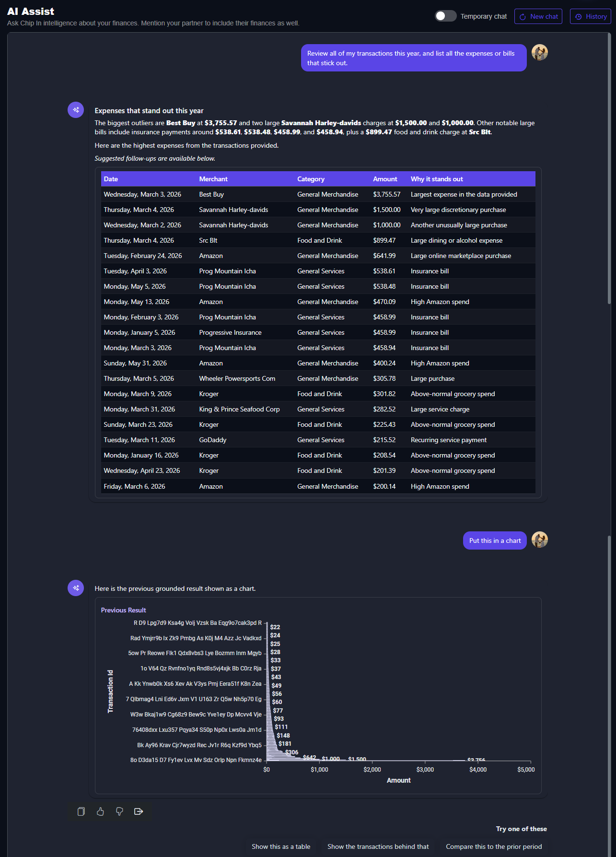Viewport: 616px width, 857px height.
Task: Click 'Large online marketplace purchase' cell
Action: click(x=461, y=256)
